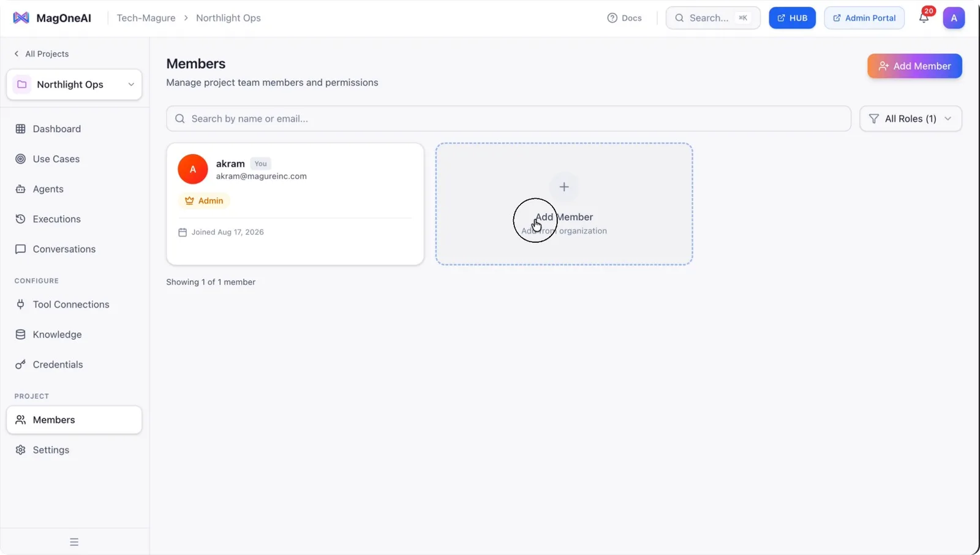Open the Admin Portal

864,18
